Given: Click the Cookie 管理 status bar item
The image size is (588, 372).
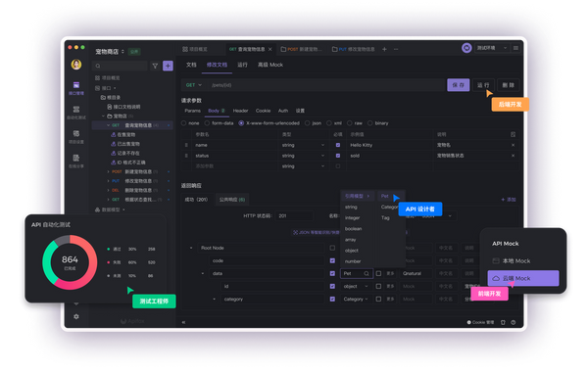Looking at the screenshot, I should point(480,322).
